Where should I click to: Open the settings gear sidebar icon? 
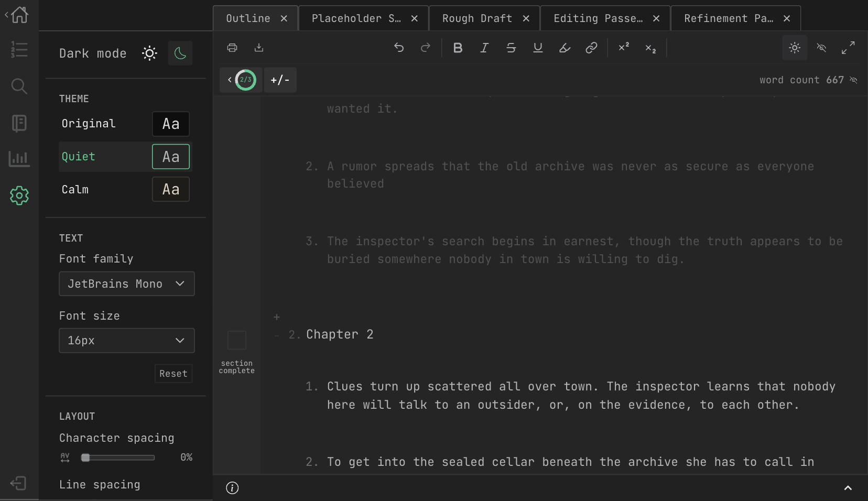click(x=19, y=195)
